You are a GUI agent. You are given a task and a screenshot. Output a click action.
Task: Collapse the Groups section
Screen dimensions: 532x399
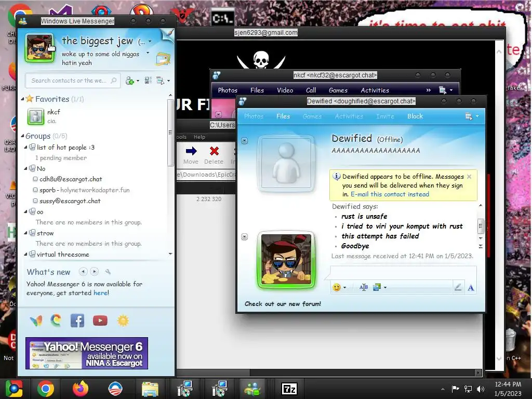[x=22, y=136]
